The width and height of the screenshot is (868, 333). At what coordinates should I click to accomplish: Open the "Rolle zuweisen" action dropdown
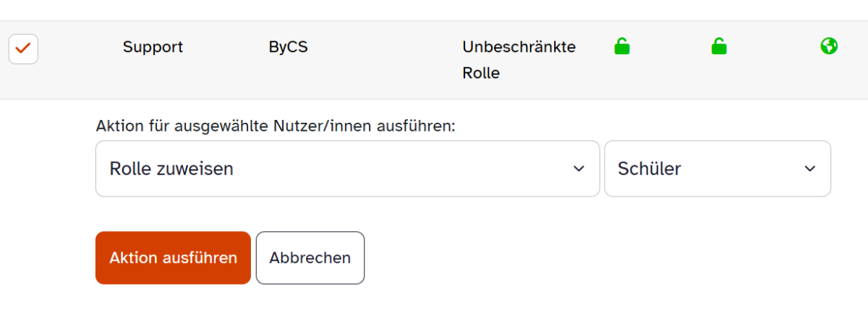(x=347, y=168)
